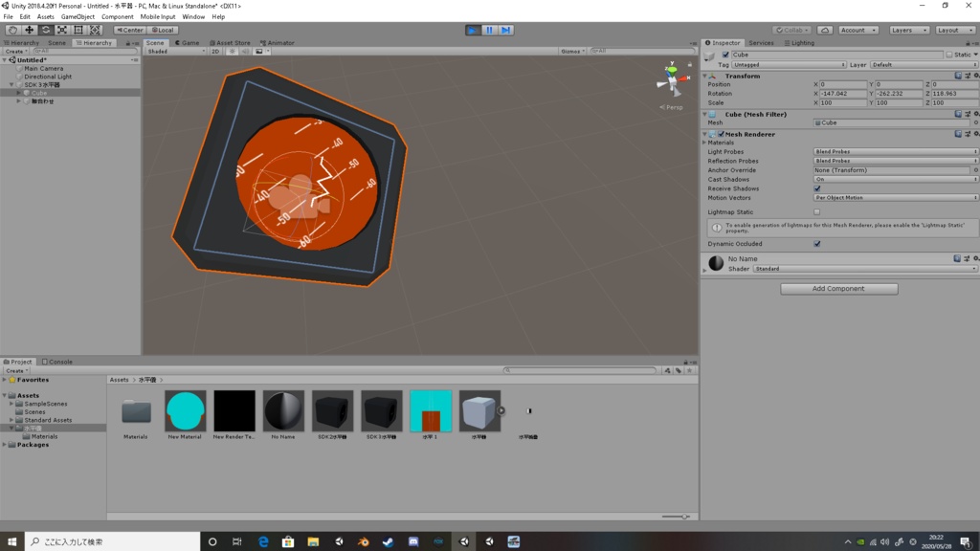Open the Tag dropdown Untagged
Viewport: 980px width, 551px height.
click(x=789, y=65)
